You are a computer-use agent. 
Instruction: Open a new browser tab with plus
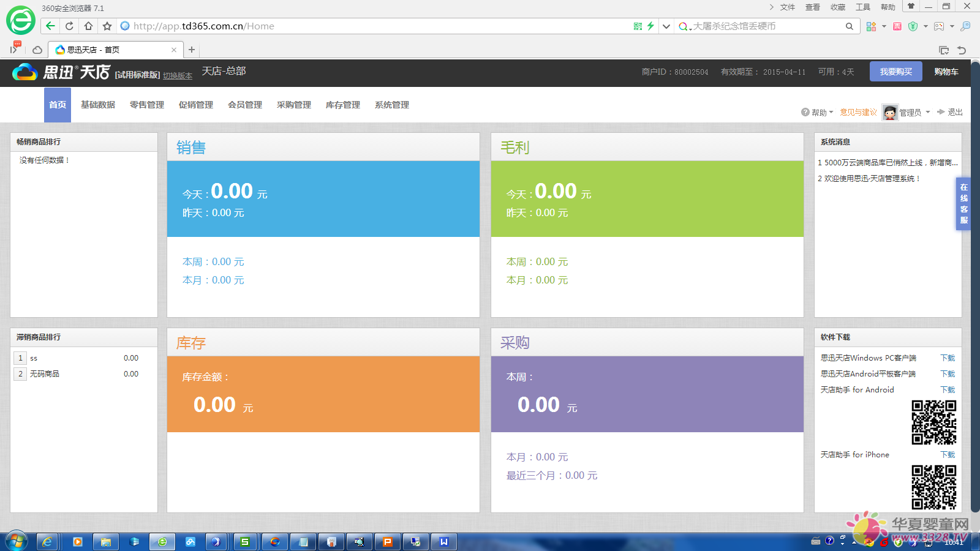tap(192, 50)
